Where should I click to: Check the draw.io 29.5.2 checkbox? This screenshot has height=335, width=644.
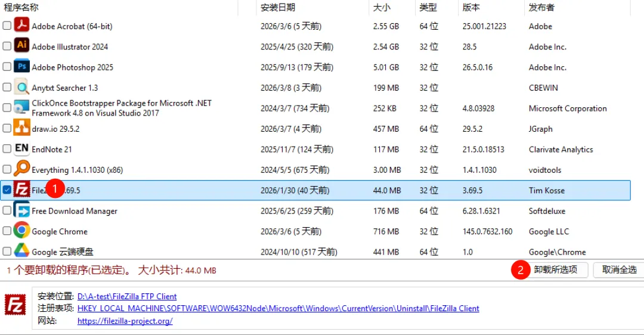pyautogui.click(x=7, y=128)
